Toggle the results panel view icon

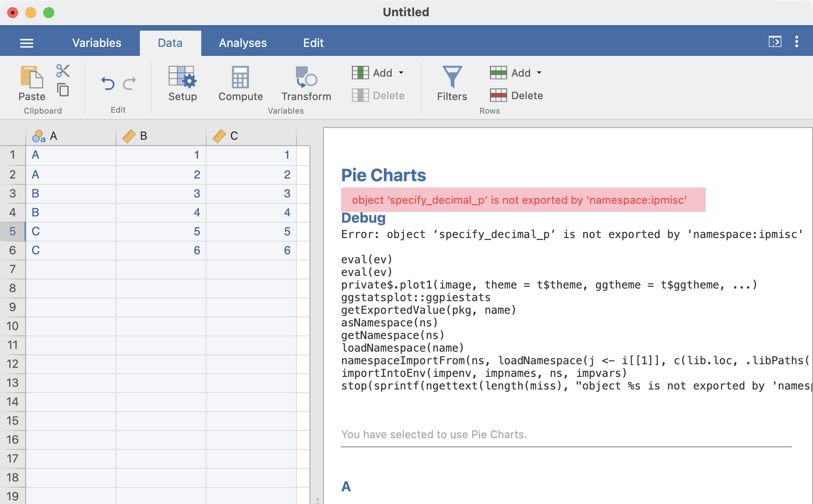(x=775, y=42)
